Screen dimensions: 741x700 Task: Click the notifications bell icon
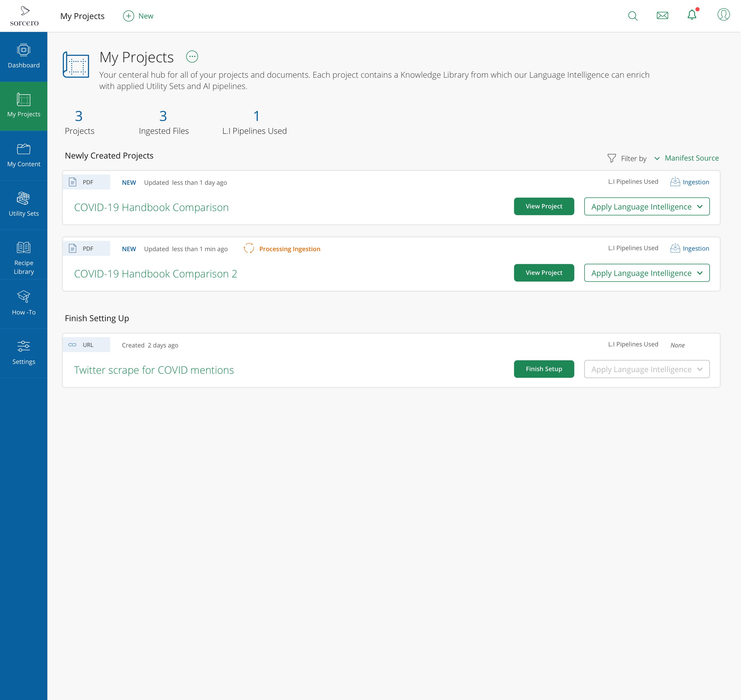pos(692,15)
